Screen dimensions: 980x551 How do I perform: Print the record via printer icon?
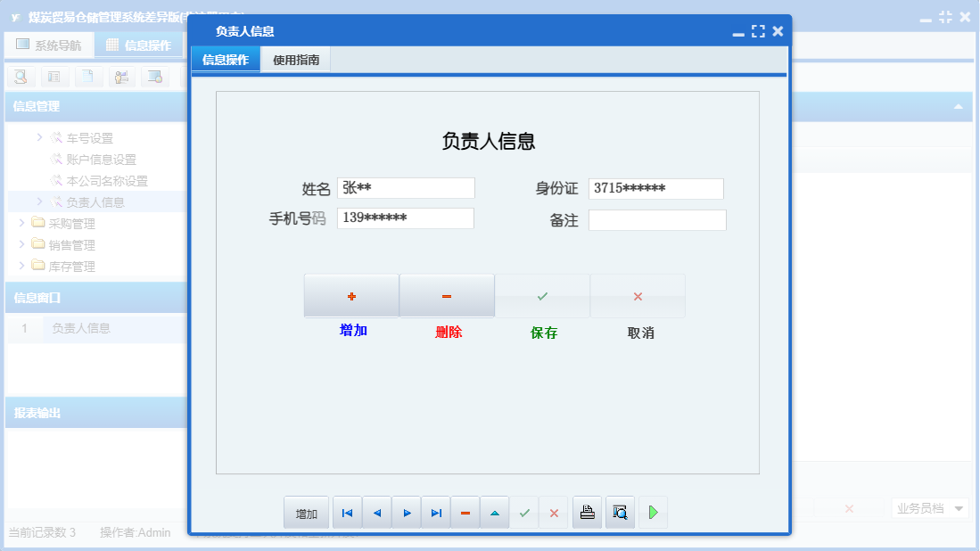(x=587, y=512)
